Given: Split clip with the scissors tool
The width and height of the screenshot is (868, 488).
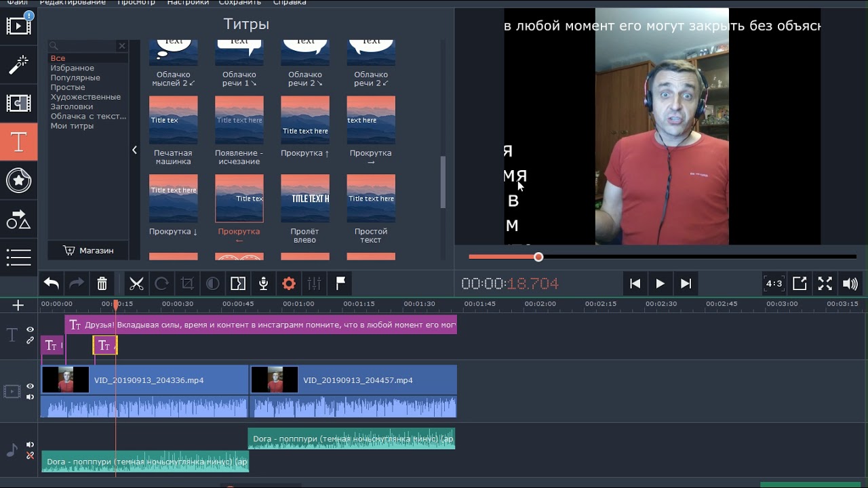Looking at the screenshot, I should point(136,283).
